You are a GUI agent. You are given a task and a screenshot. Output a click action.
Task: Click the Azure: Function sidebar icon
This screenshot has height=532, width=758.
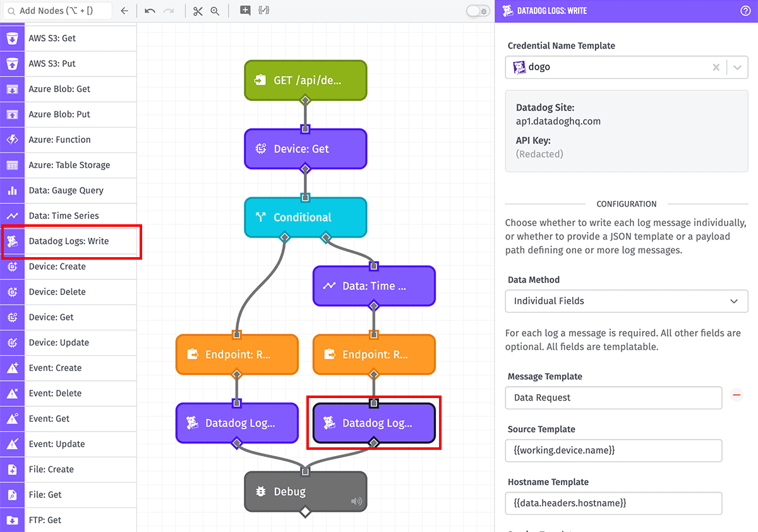[11, 140]
